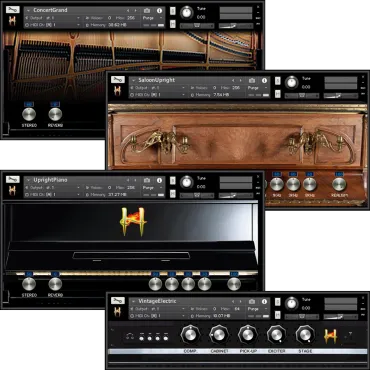Click the camera snapshot icon in SaloonUpright
The height and width of the screenshot is (370, 370).
pos(252,81)
